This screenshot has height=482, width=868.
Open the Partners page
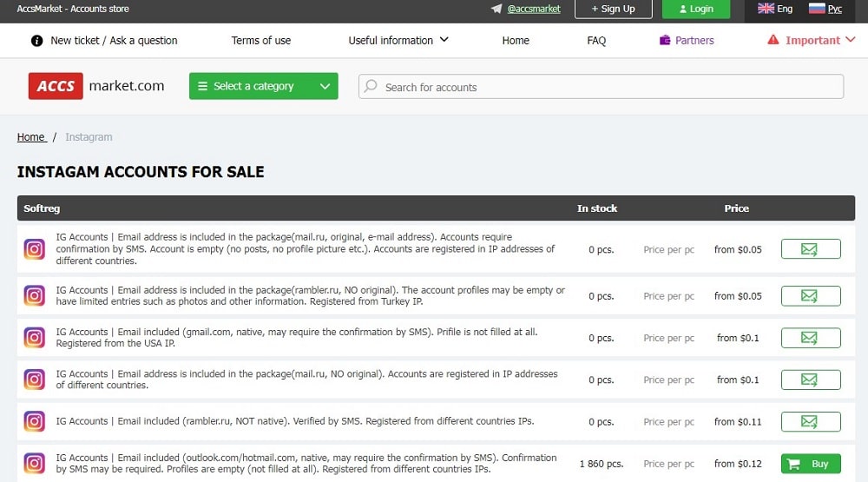(x=694, y=41)
